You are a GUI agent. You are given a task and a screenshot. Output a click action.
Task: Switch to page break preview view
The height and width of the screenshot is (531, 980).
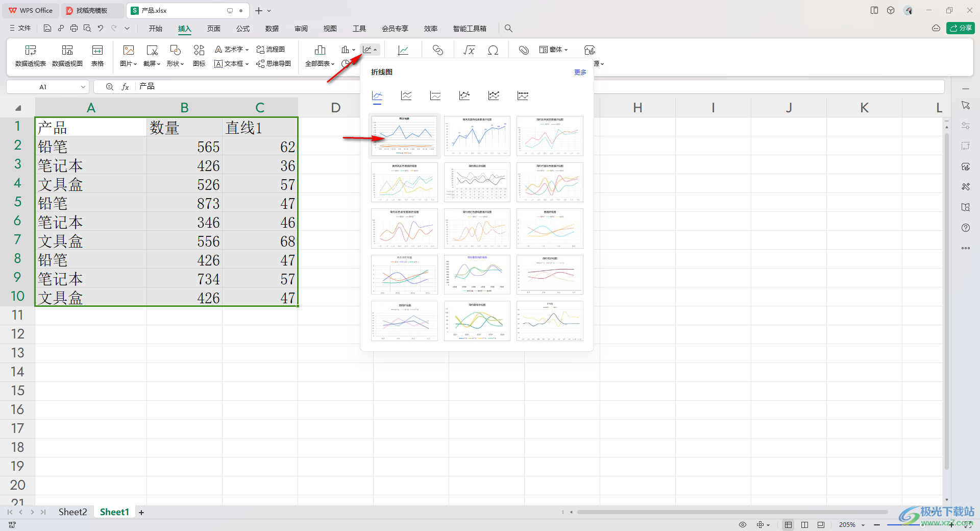(821, 525)
